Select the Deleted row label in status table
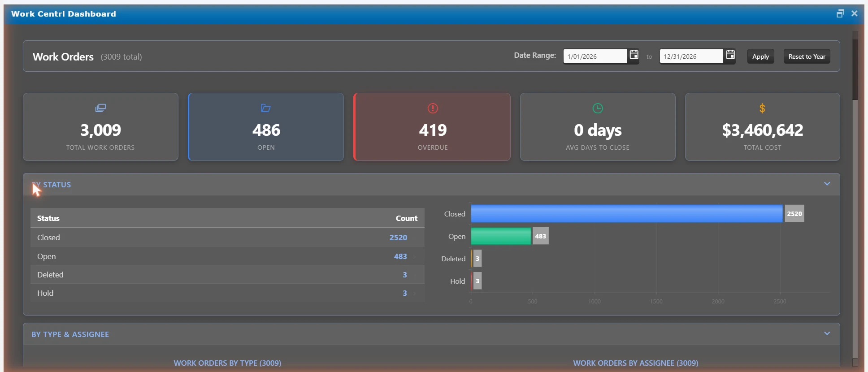868x372 pixels. coord(50,275)
